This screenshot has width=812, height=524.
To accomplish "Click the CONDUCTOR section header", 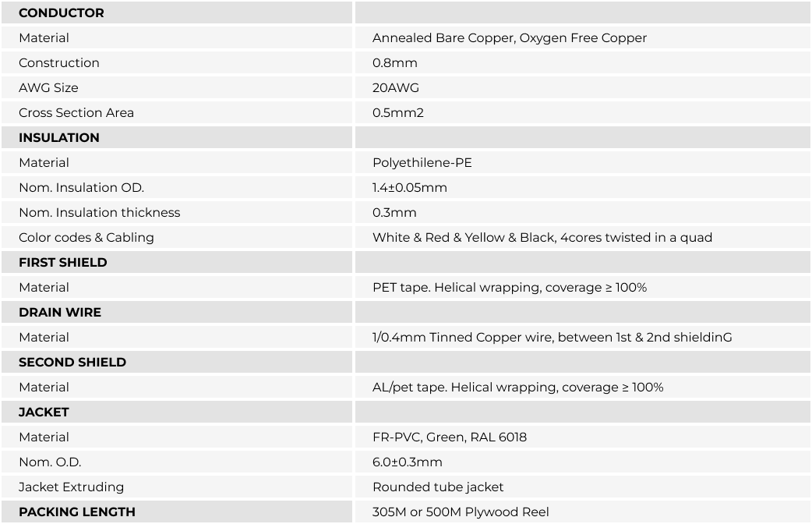I will (61, 13).
